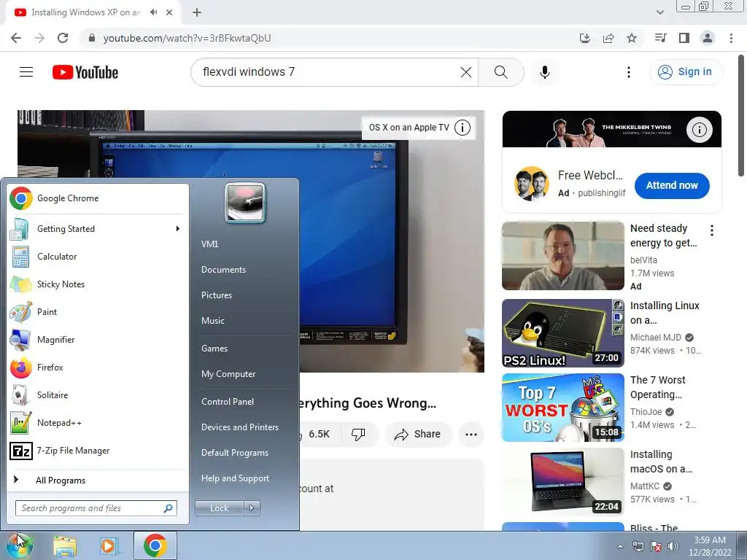The width and height of the screenshot is (747, 560).
Task: Open VM1 user folder
Action: (x=209, y=244)
